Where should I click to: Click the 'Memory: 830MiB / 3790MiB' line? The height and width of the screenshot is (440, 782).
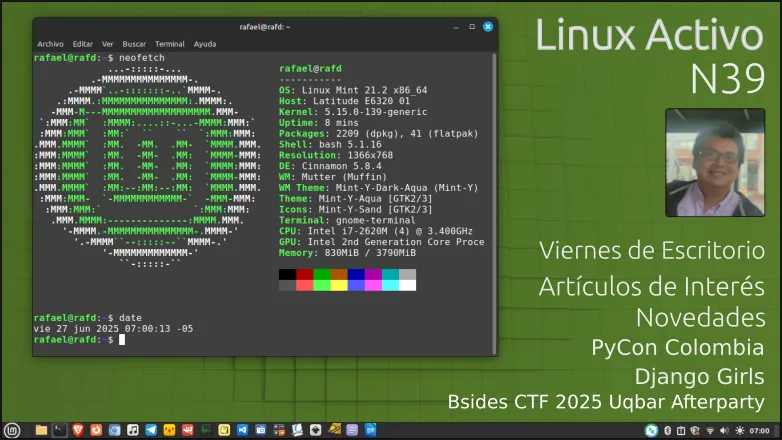click(347, 253)
